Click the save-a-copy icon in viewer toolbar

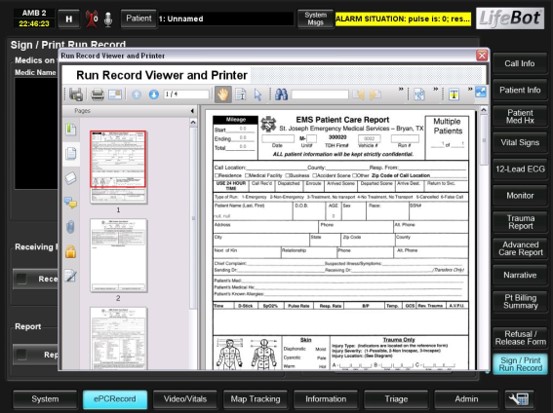pyautogui.click(x=76, y=95)
